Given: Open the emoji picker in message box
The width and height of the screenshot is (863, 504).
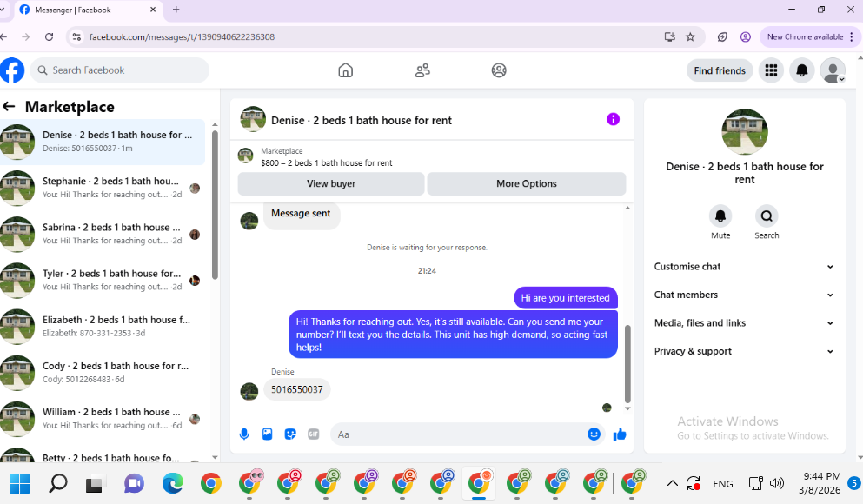Looking at the screenshot, I should click(594, 434).
